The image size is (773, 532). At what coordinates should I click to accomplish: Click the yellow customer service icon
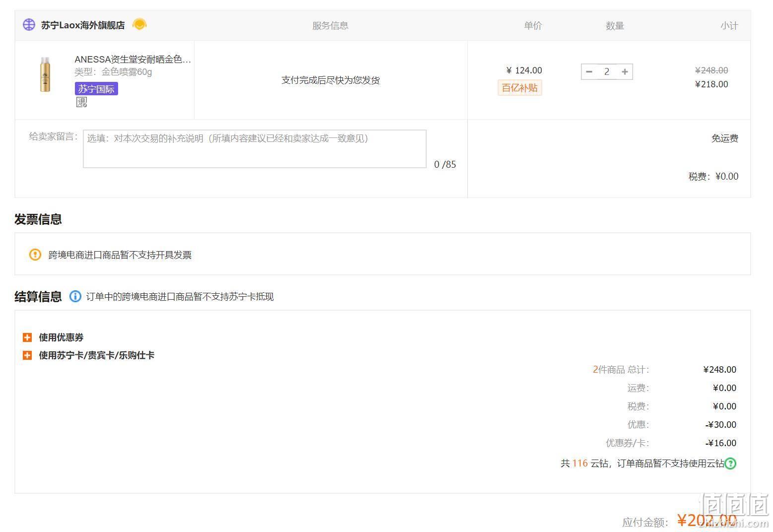[x=139, y=24]
